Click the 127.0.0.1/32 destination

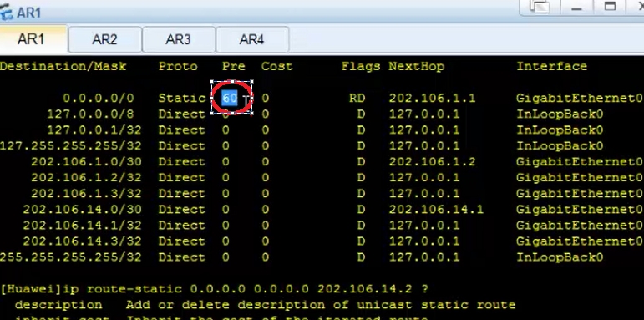94,130
